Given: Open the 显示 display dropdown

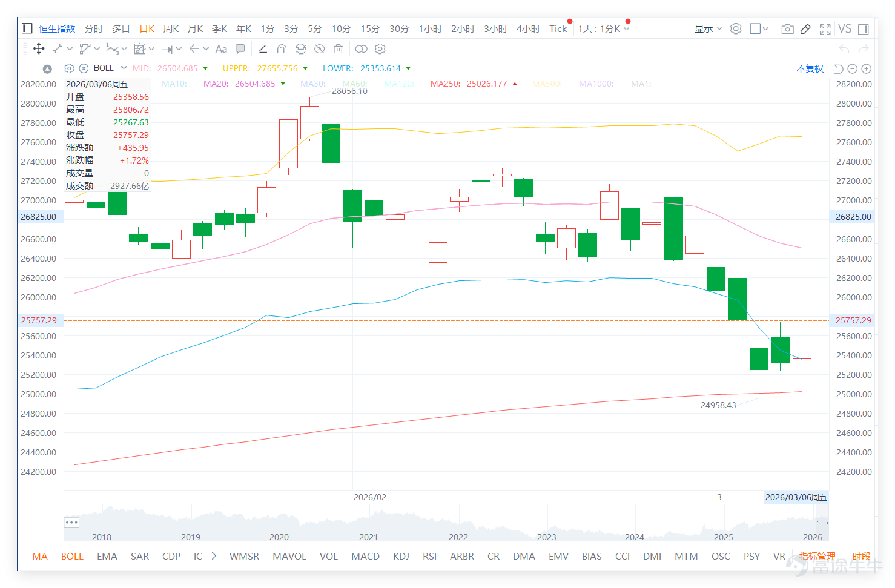Looking at the screenshot, I should pyautogui.click(x=708, y=28).
